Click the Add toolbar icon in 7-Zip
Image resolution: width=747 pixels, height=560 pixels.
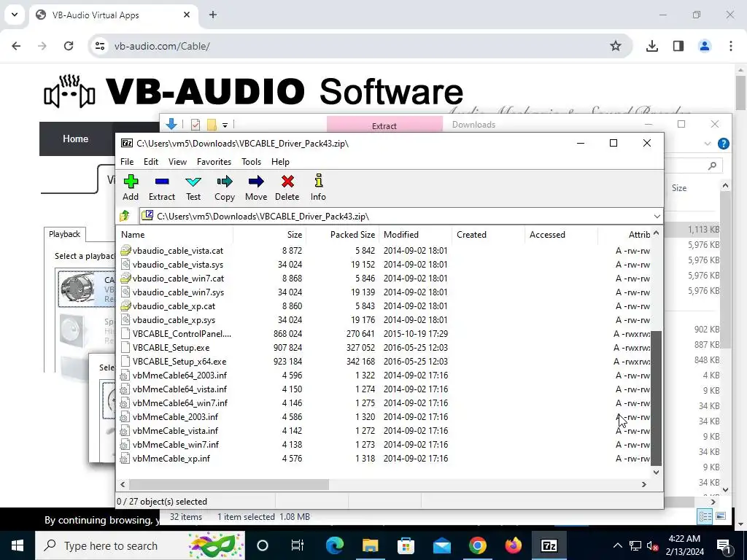pyautogui.click(x=131, y=187)
